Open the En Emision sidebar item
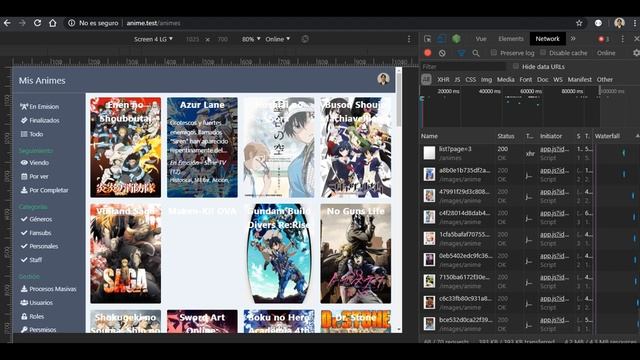Screen dimensions: 640x360 click(x=40, y=107)
